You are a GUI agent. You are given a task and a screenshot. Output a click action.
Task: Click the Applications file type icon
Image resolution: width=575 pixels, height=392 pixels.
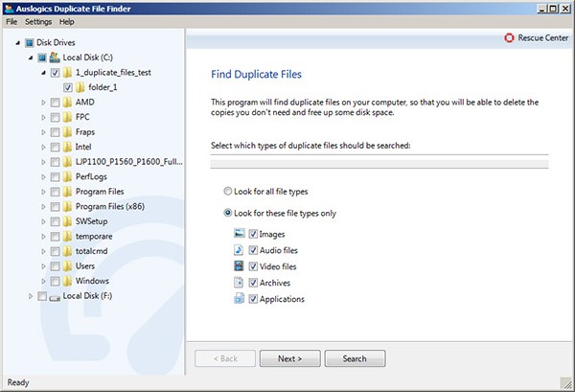(240, 299)
